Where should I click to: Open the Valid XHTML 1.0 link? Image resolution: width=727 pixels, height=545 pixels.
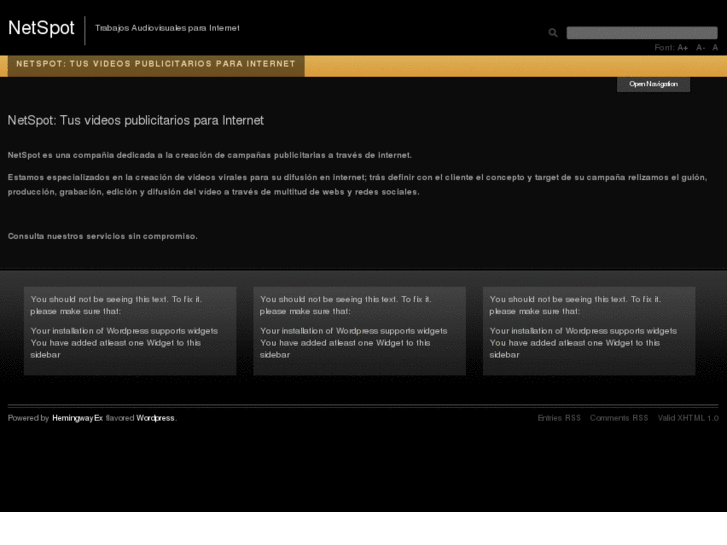688,418
